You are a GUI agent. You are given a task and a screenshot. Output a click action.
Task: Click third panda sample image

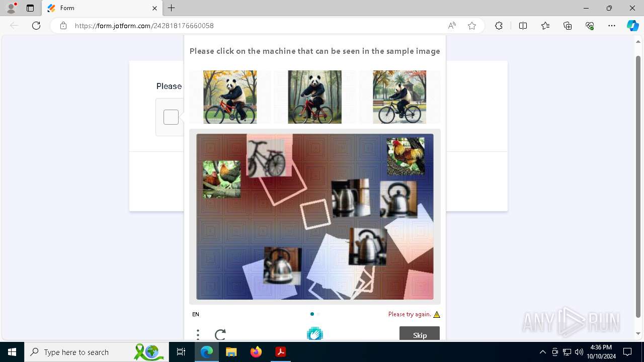(399, 97)
